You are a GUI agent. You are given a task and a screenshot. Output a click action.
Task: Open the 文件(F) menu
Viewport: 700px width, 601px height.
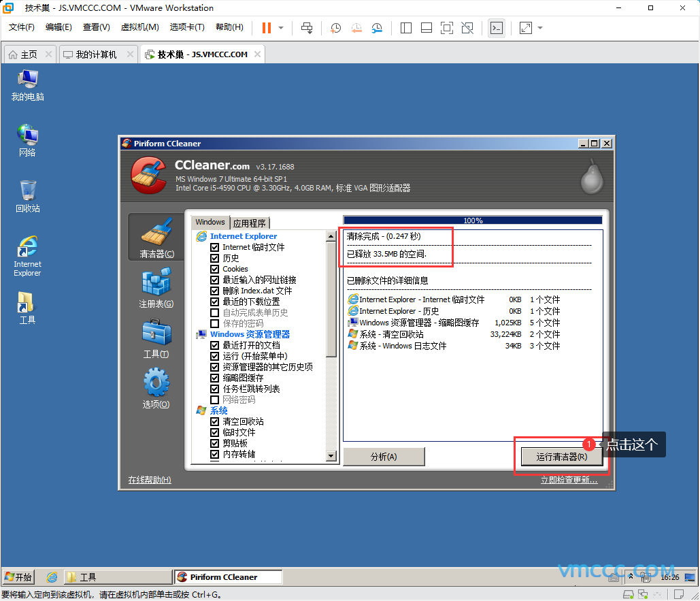coord(22,27)
